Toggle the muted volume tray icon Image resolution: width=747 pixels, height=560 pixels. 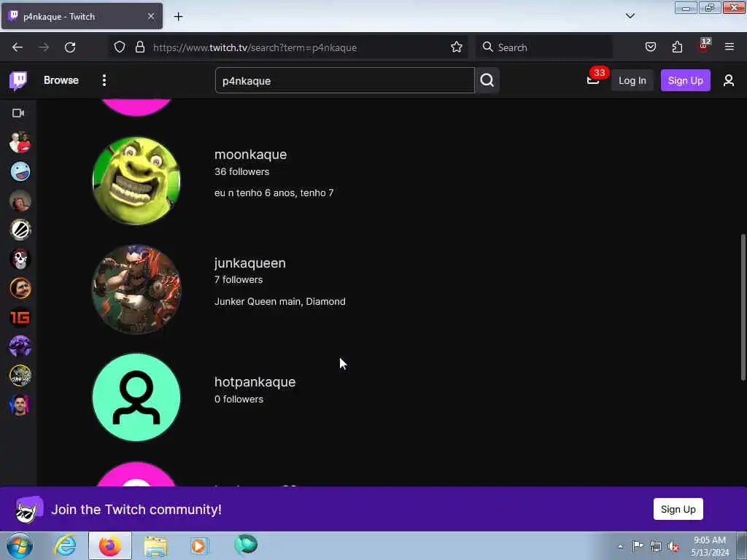click(x=673, y=547)
